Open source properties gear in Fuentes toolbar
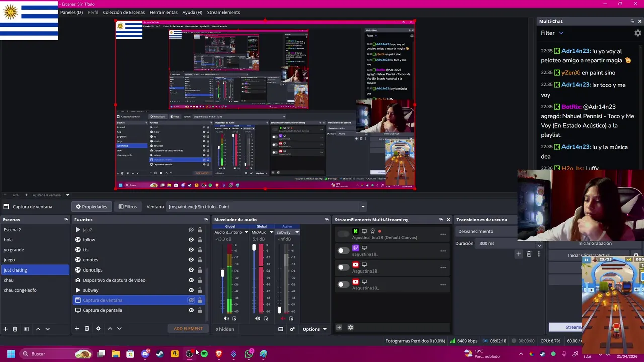 (x=98, y=328)
